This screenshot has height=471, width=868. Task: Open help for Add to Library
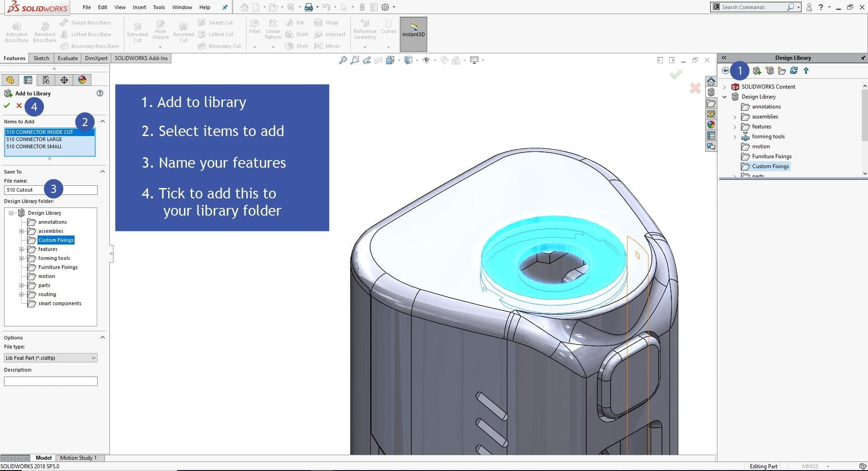pyautogui.click(x=100, y=93)
